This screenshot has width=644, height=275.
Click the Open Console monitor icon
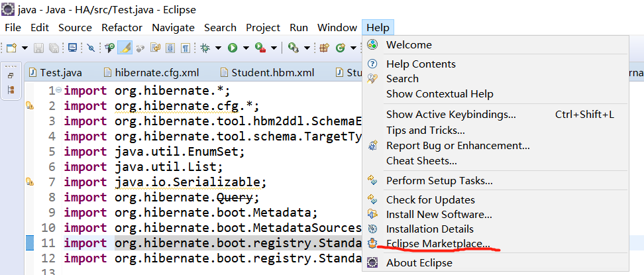coord(72,48)
